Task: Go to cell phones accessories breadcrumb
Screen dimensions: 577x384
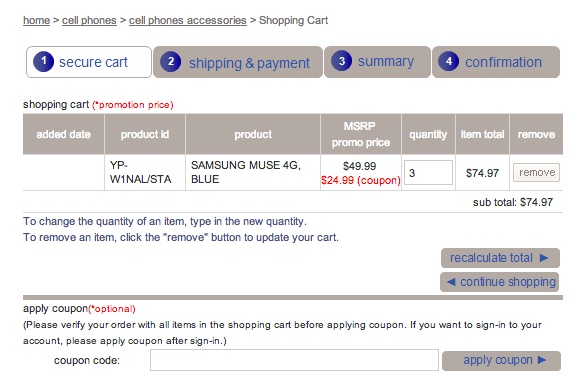Action: coord(188,20)
